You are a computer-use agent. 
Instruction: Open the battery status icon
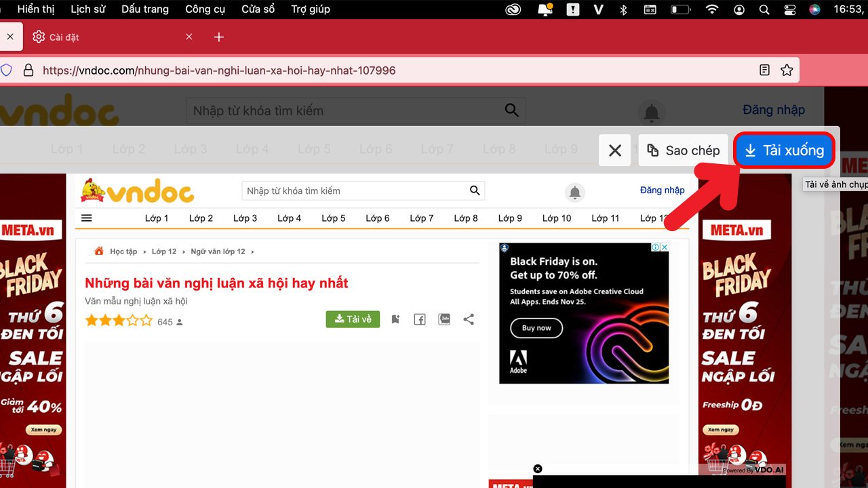[680, 9]
